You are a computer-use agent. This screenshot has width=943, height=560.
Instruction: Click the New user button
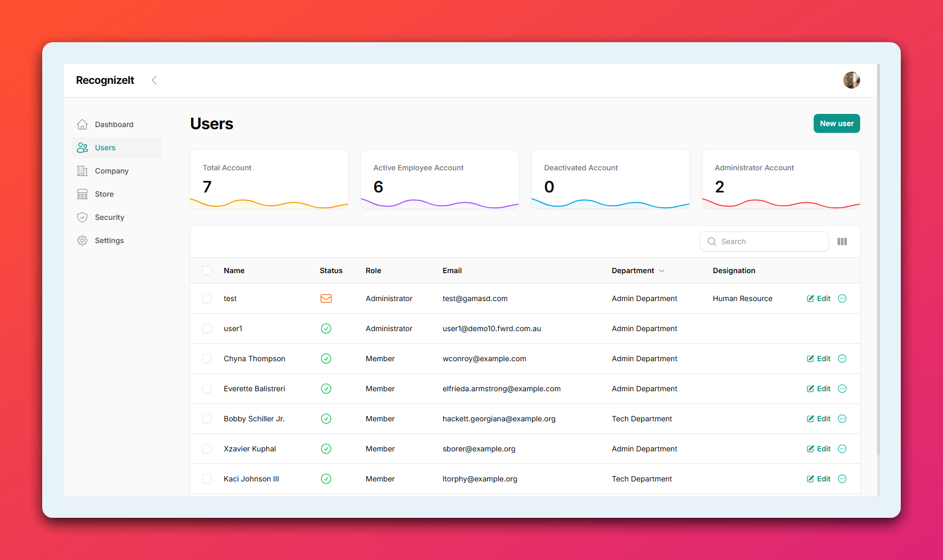(x=836, y=123)
